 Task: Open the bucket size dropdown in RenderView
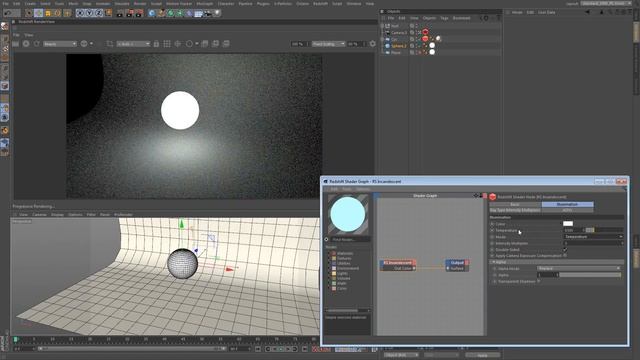[133, 44]
